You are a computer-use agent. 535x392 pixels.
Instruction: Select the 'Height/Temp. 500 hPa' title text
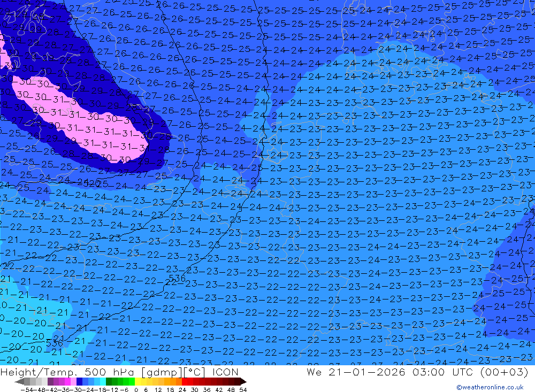[67, 372]
